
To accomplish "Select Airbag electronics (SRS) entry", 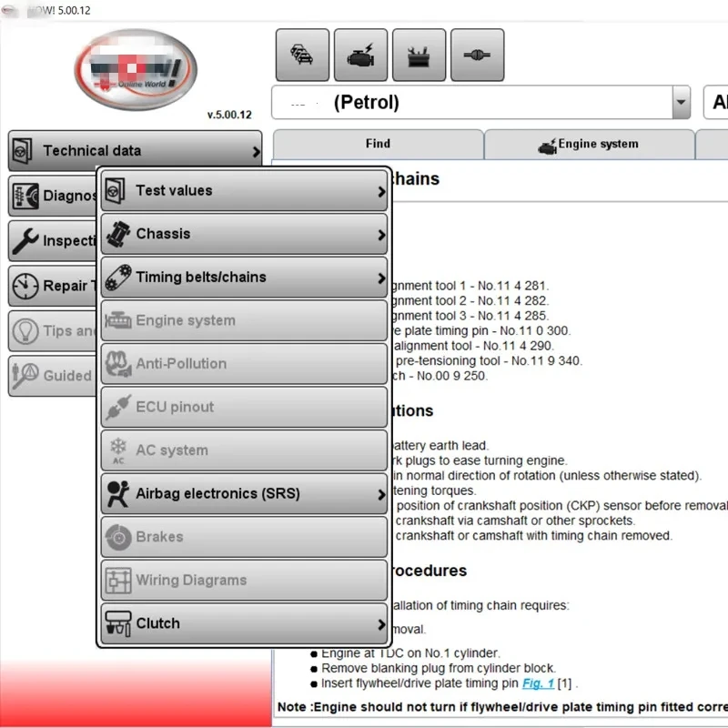I will (x=244, y=493).
